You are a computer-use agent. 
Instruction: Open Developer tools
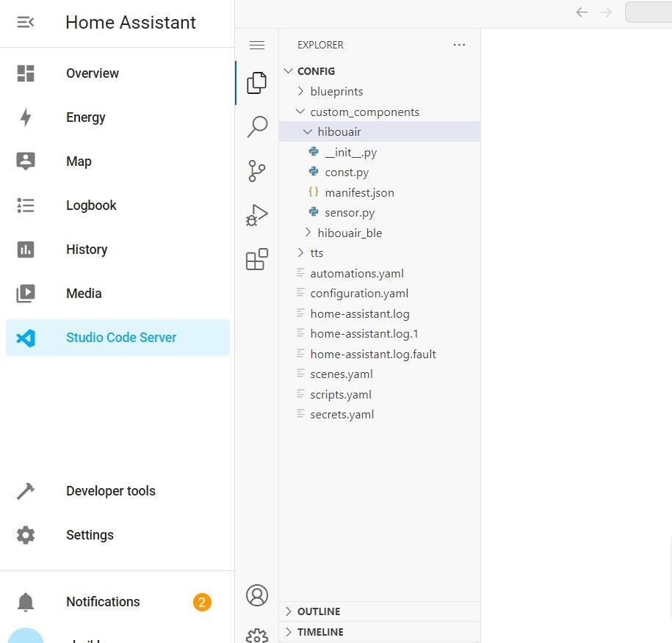(x=118, y=491)
